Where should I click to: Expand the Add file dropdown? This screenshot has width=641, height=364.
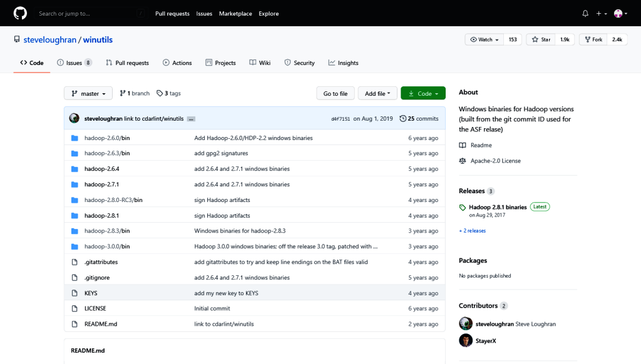pos(377,94)
